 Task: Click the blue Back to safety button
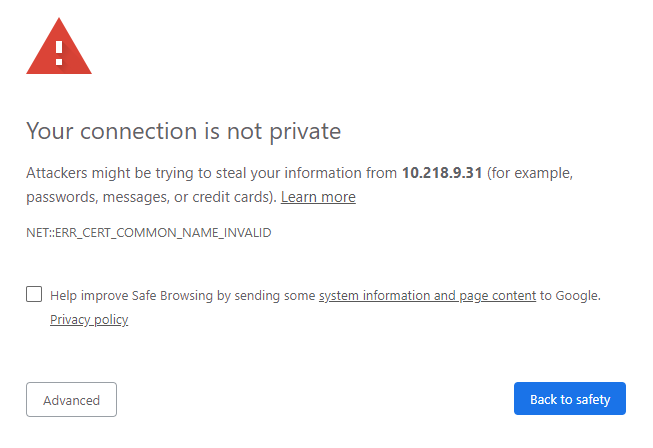pos(569,399)
